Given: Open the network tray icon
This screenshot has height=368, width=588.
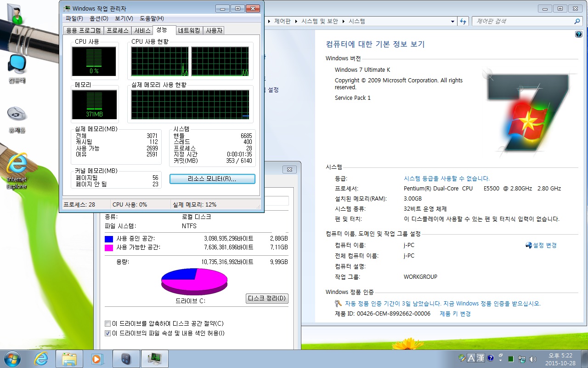Looking at the screenshot, I should 522,359.
